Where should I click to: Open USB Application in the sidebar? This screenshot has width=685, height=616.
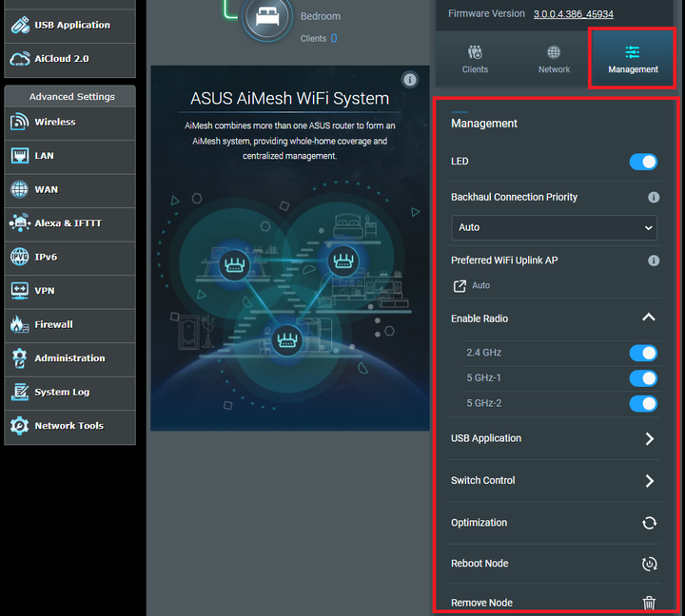69,26
